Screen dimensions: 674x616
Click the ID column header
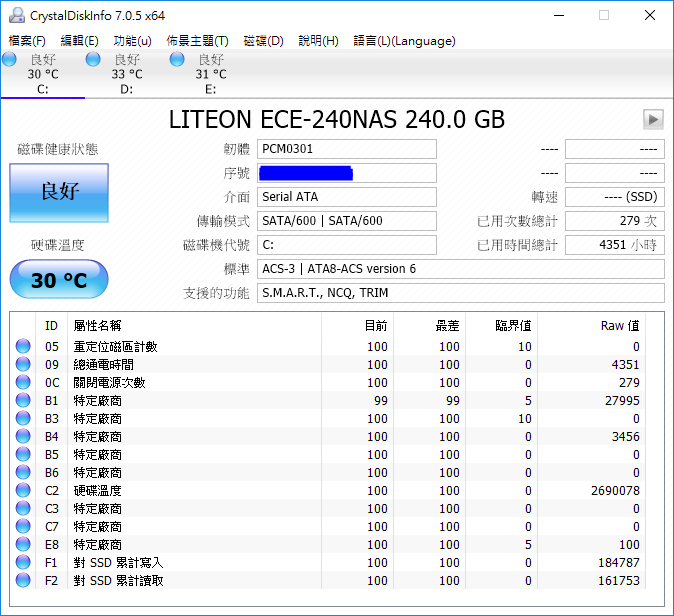click(51, 326)
